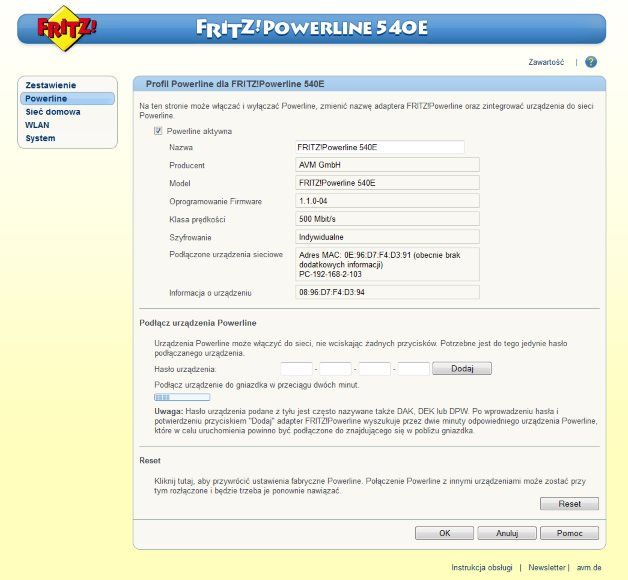Select Powerline in the sidebar menu

pos(67,99)
